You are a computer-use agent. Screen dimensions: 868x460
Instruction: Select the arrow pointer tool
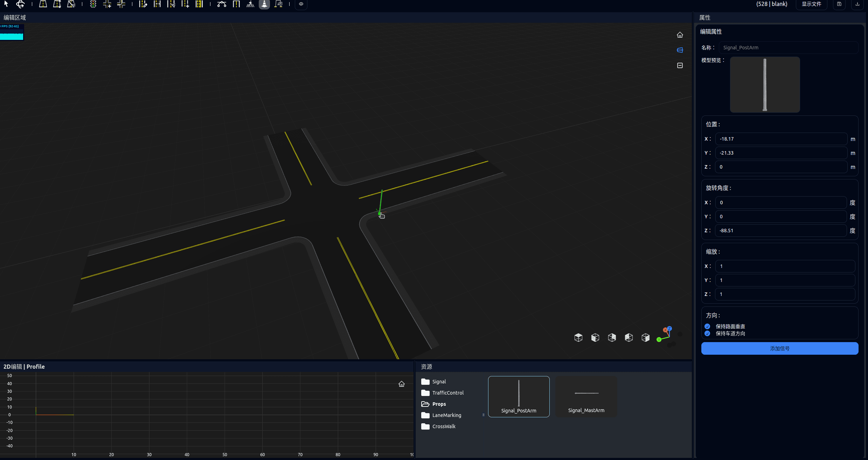pos(6,4)
